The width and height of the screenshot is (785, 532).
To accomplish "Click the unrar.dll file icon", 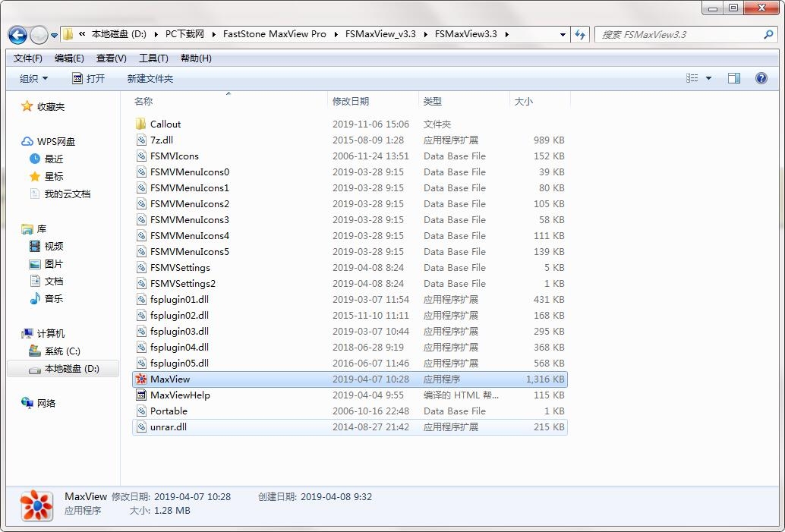I will click(141, 427).
